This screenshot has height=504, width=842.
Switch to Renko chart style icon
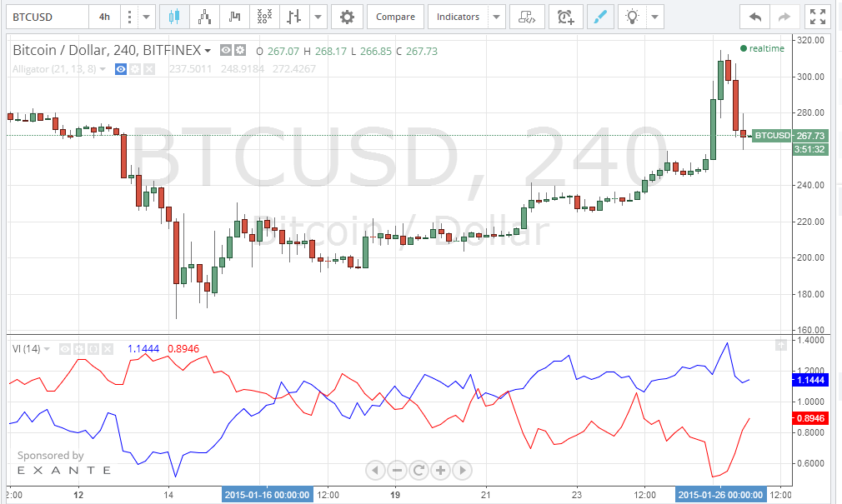click(204, 17)
